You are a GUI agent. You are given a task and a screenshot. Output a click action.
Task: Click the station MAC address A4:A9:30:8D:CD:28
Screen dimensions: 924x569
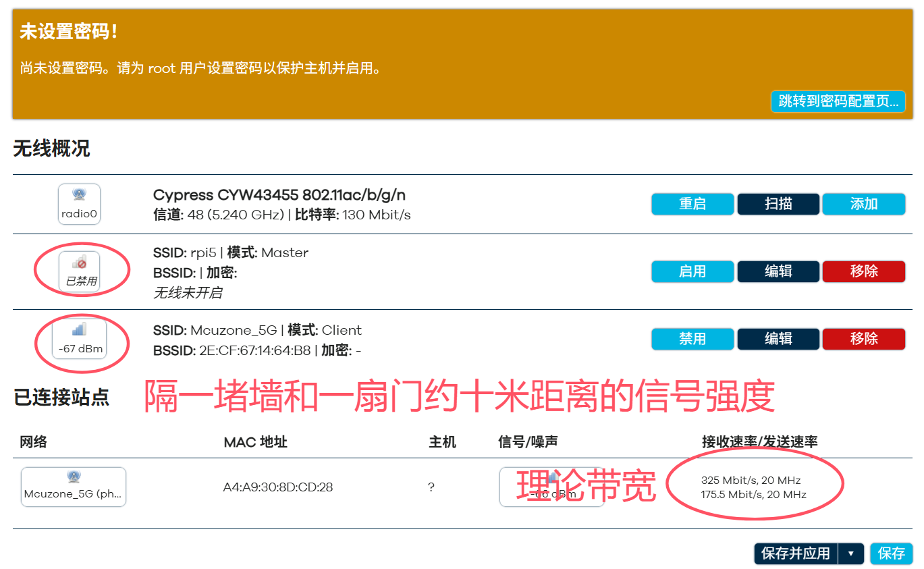(x=278, y=487)
